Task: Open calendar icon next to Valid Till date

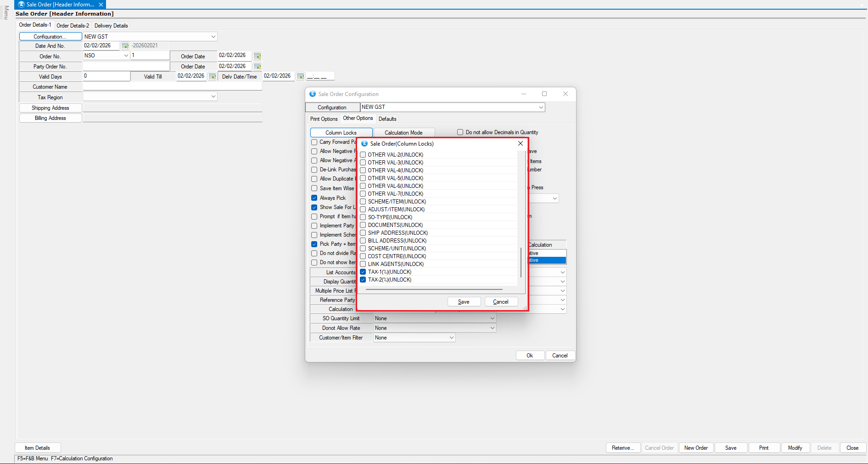Action: 212,76
